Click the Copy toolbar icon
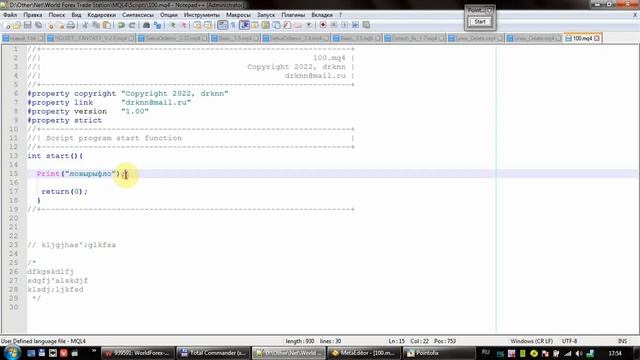Image resolution: width=640 pixels, height=360 pixels. 96,25
